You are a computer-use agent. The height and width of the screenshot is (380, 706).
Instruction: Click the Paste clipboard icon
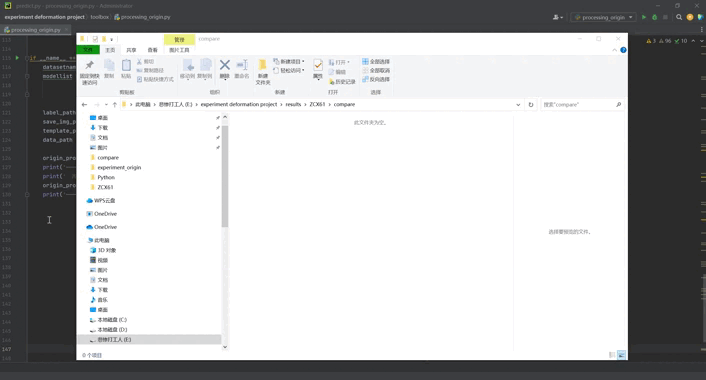click(126, 66)
